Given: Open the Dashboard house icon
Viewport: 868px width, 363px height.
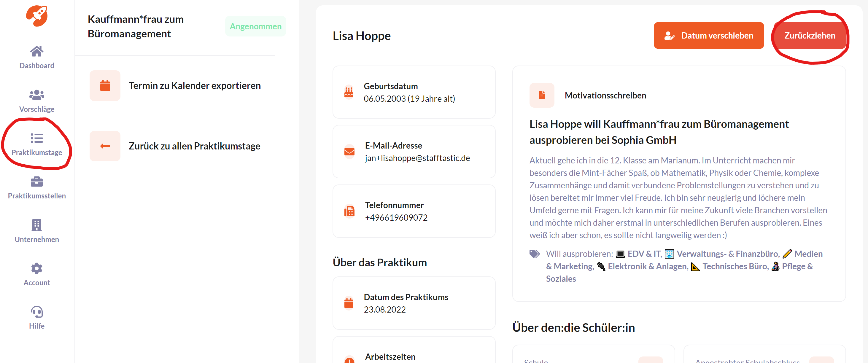Looking at the screenshot, I should tap(37, 51).
